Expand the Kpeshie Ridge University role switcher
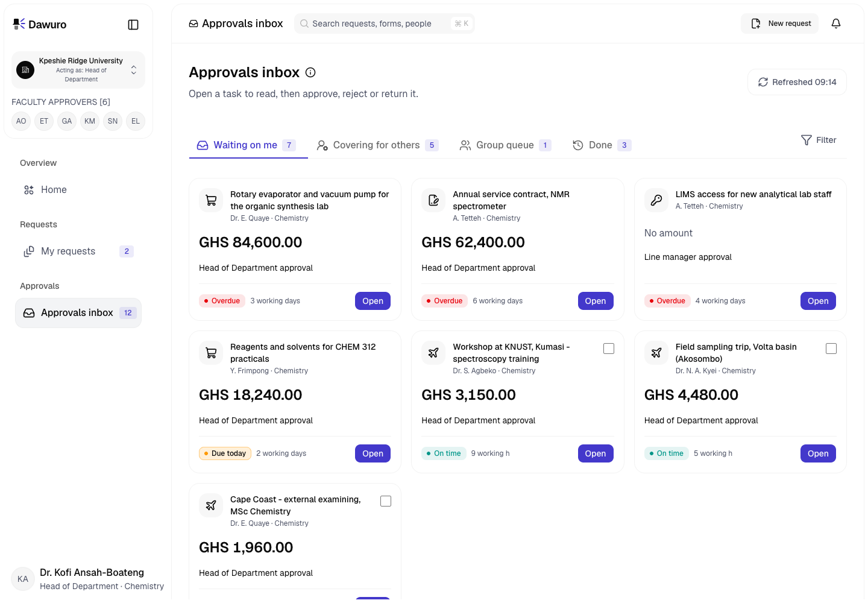This screenshot has width=868, height=603. click(78, 70)
